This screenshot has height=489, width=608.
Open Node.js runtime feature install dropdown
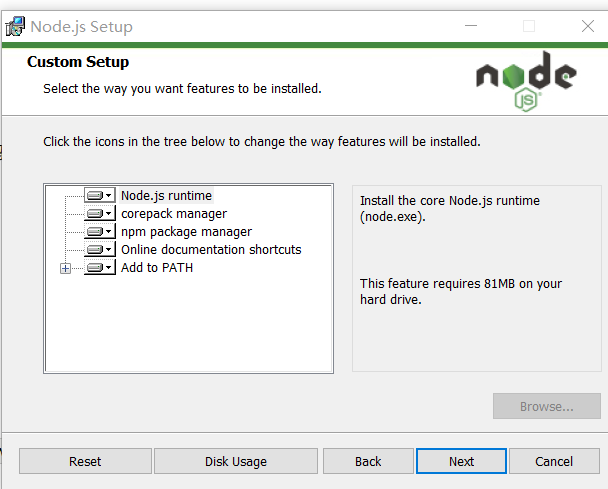(100, 195)
